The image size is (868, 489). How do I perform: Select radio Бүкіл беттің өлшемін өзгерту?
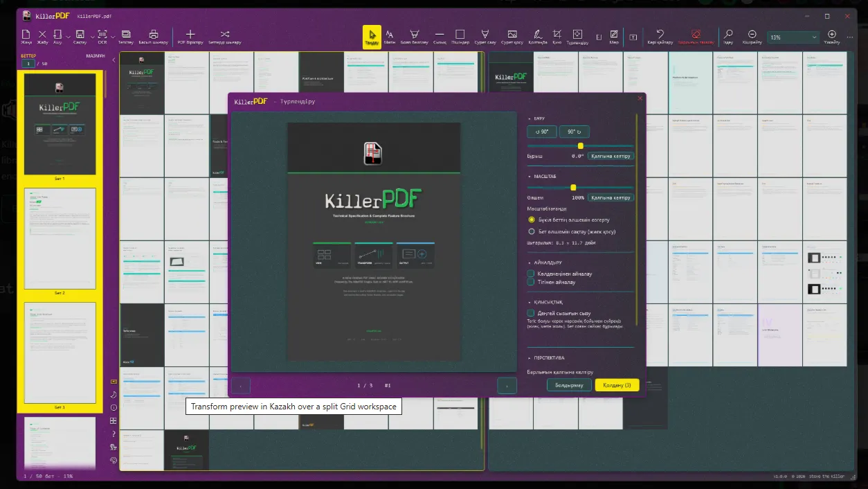pyautogui.click(x=532, y=220)
